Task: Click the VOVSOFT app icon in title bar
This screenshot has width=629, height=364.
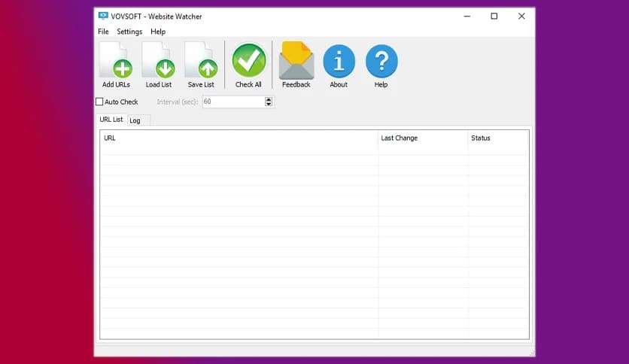Action: pos(103,16)
